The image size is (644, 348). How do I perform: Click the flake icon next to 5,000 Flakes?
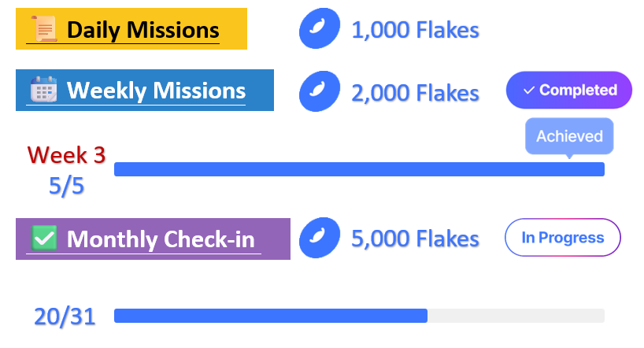point(319,238)
